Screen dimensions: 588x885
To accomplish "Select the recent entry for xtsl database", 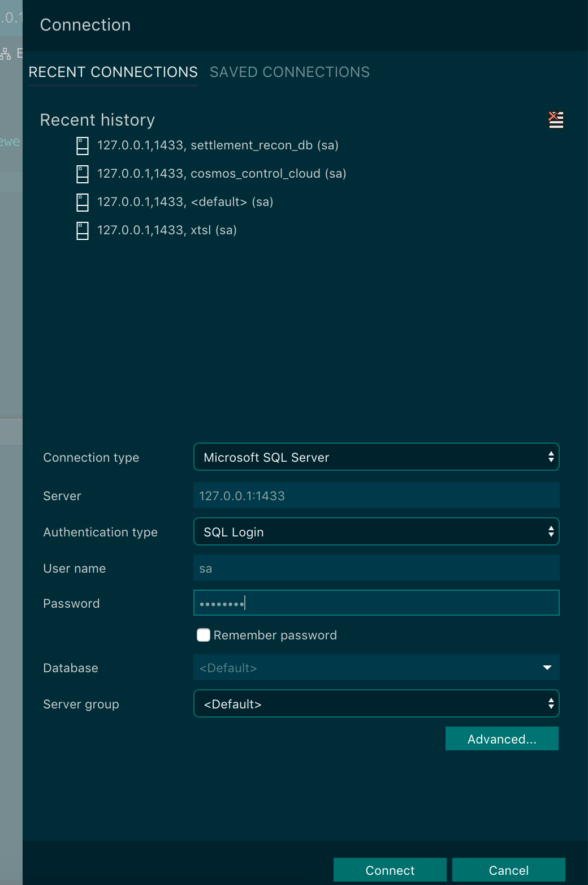I will [x=167, y=230].
